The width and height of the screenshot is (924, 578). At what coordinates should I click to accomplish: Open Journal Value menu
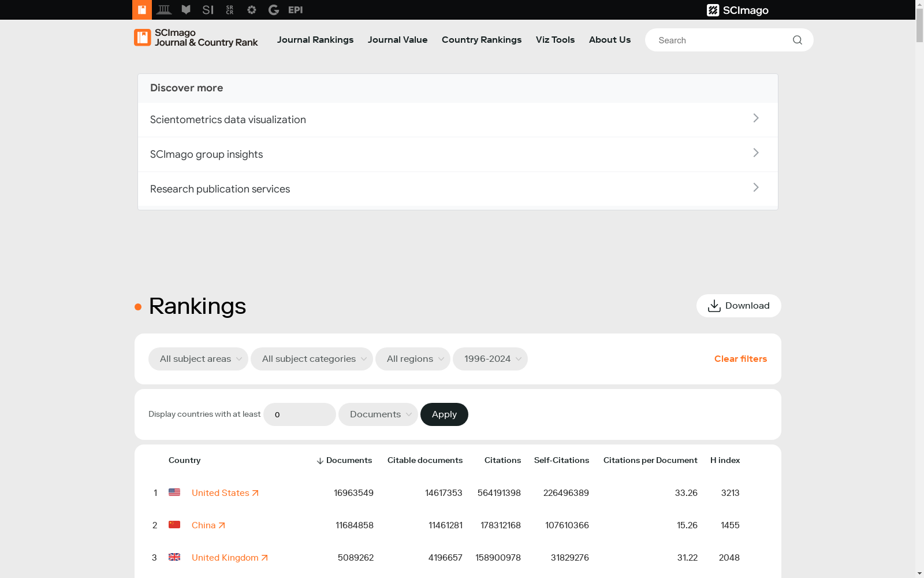(x=398, y=40)
